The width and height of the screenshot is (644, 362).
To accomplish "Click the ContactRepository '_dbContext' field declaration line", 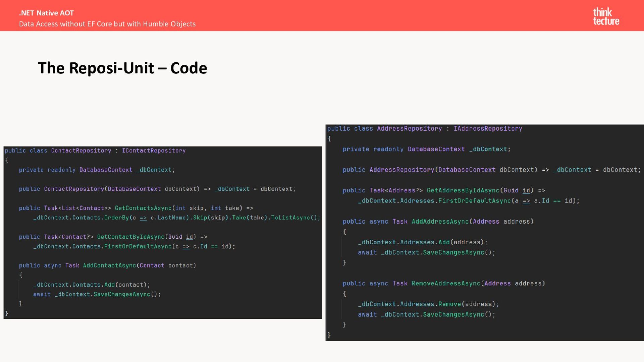I will click(97, 170).
